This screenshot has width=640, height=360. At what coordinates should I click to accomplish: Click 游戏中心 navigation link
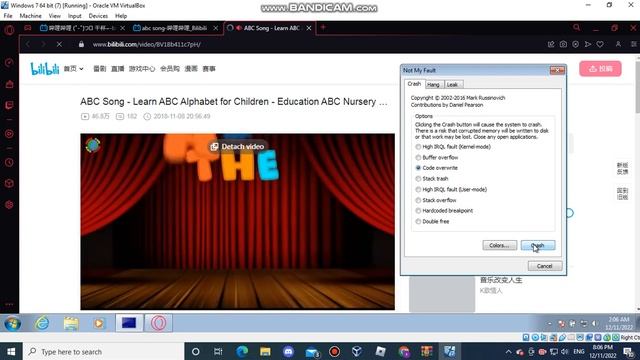142,69
